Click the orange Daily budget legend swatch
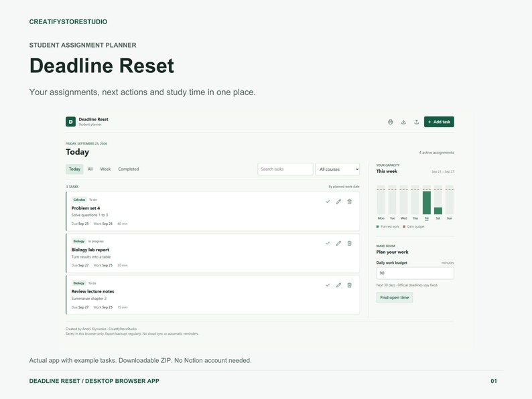Screen dimensions: 532x399 404,226
